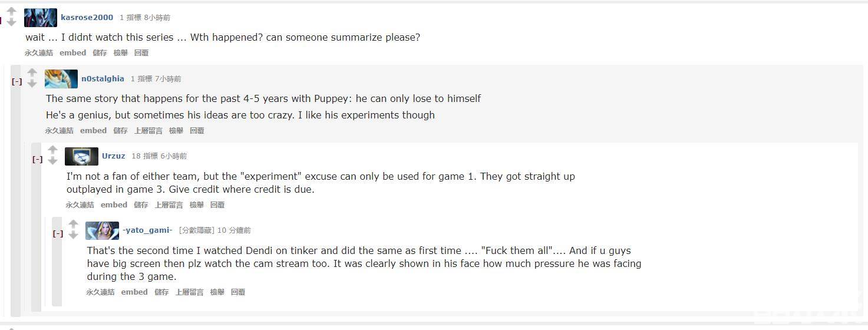868x330 pixels.
Task: Upvote the comment by Urzuz
Action: [x=52, y=150]
